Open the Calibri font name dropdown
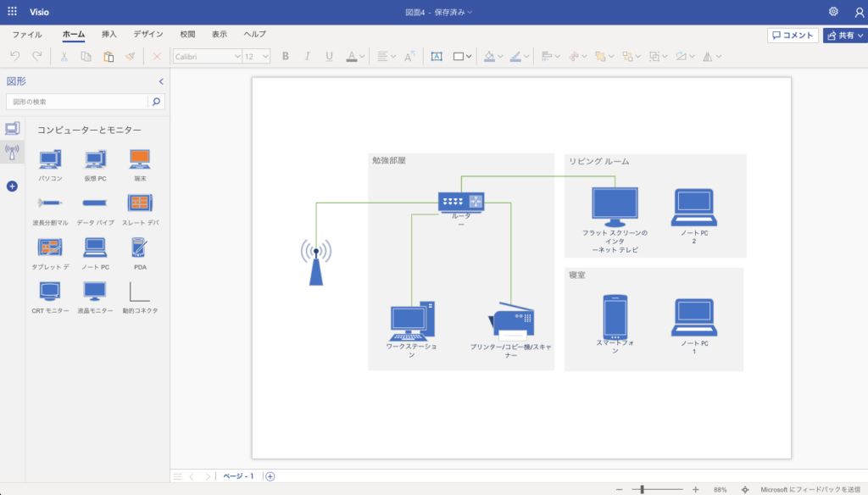 (x=207, y=57)
